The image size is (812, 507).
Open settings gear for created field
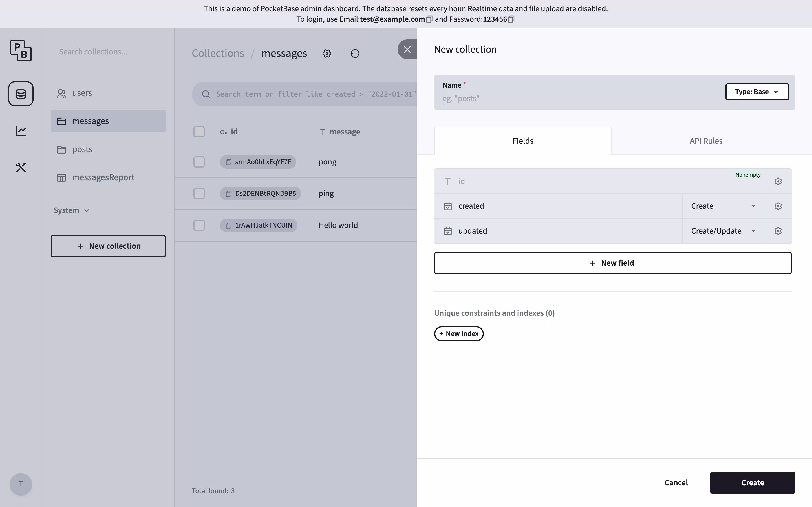tap(778, 206)
